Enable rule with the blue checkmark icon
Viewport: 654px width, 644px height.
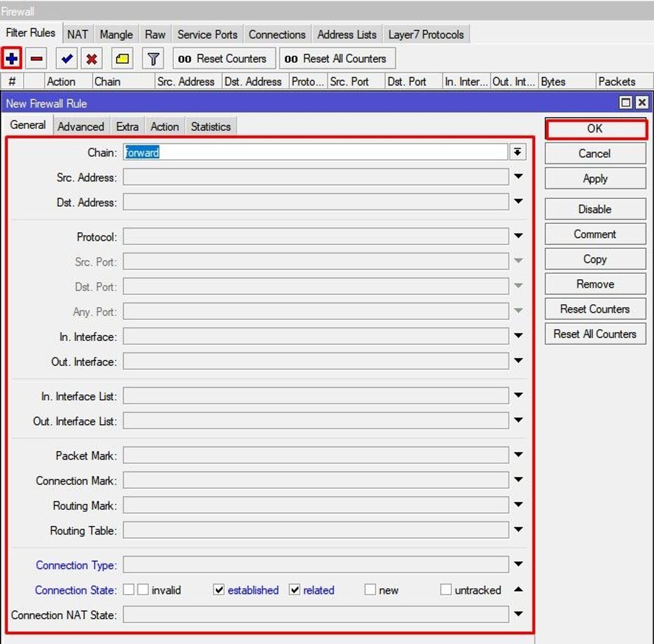click(x=67, y=58)
